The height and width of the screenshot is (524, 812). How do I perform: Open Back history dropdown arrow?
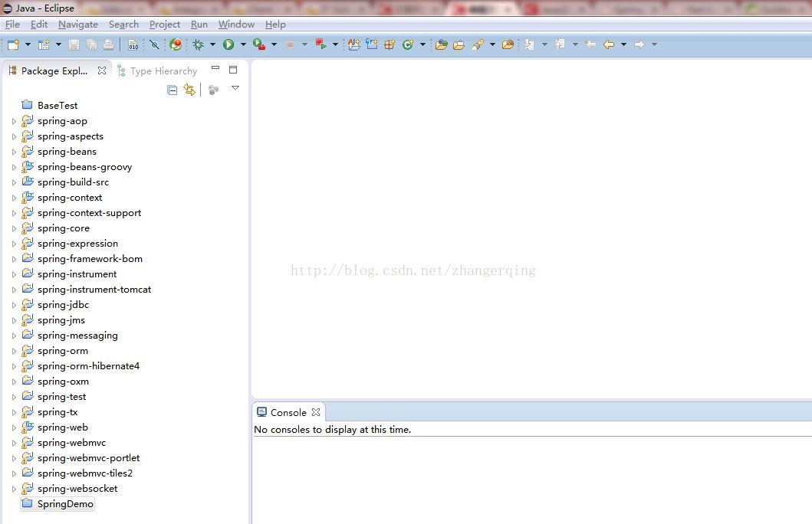(623, 44)
